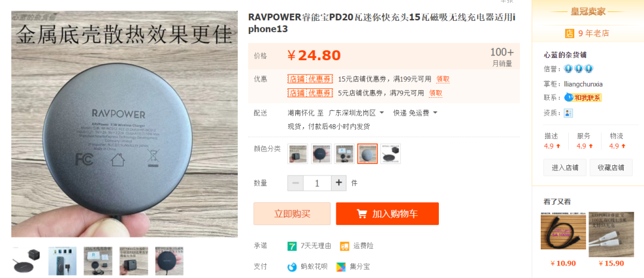
Task: Open the phone with charger thumbnail
Action: (x=63, y=261)
